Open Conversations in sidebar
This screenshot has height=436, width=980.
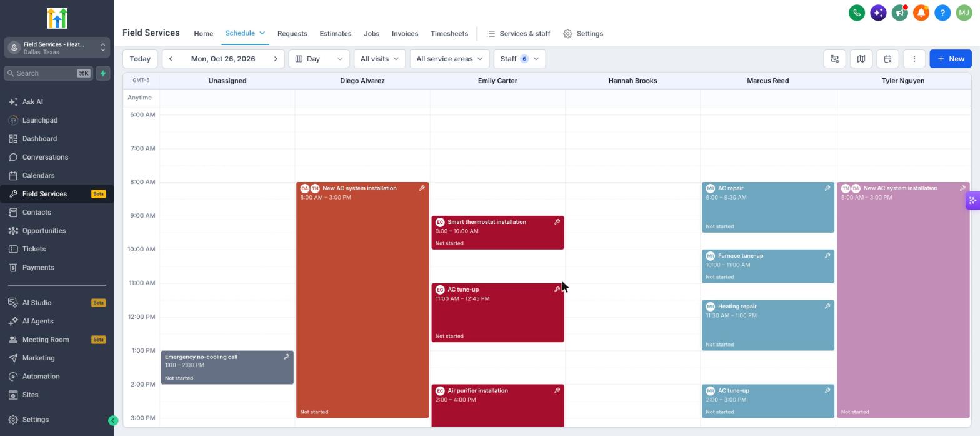[57, 157]
